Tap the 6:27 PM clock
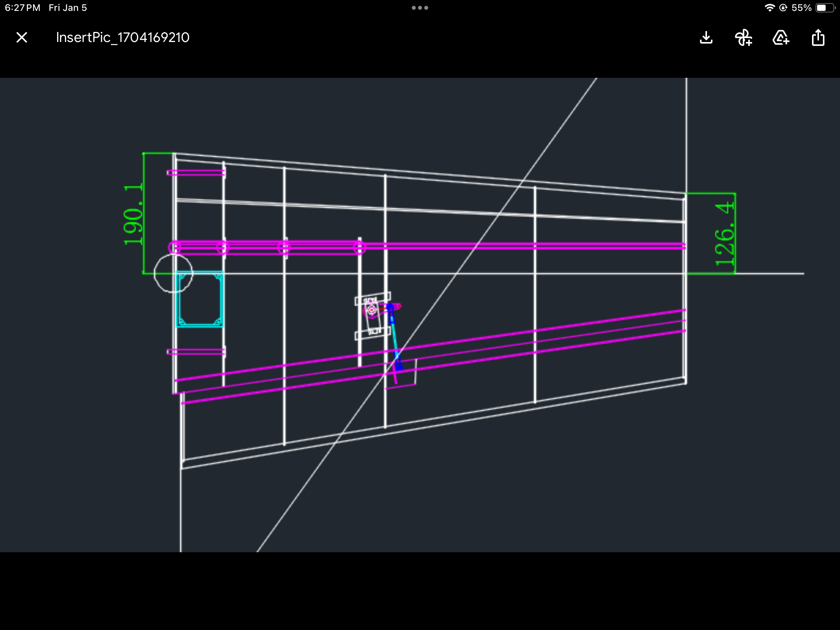Viewport: 840px width, 630px height. [23, 8]
